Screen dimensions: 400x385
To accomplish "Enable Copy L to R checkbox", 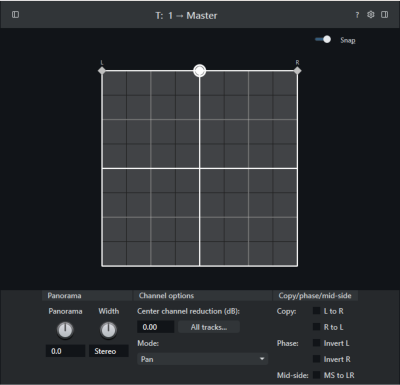I will pos(316,311).
